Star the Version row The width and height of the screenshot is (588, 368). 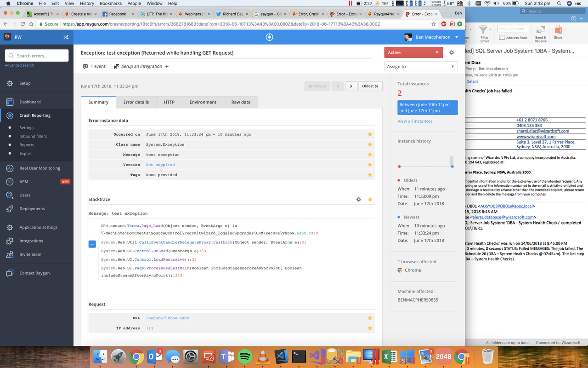click(x=370, y=165)
